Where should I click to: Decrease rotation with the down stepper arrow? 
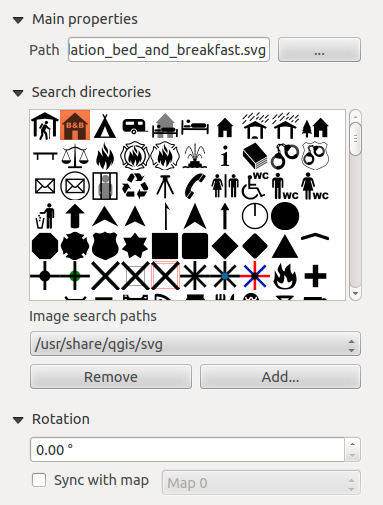352,455
